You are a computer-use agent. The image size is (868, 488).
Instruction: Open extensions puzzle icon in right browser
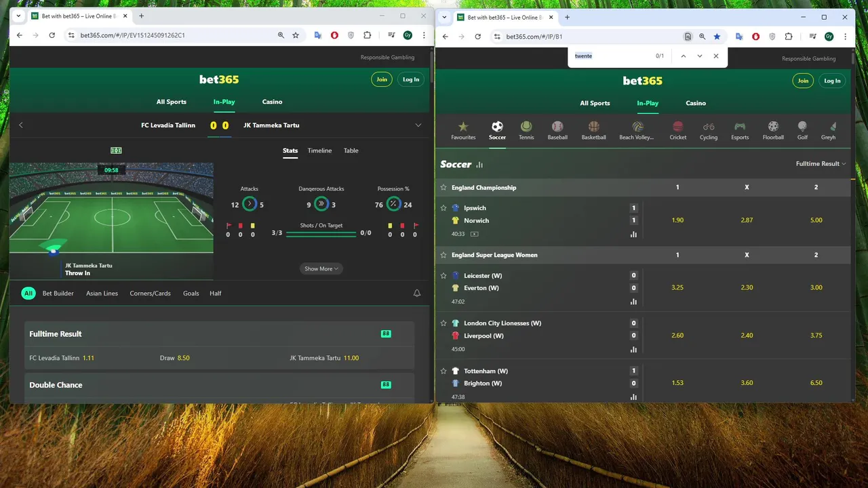pos(789,37)
